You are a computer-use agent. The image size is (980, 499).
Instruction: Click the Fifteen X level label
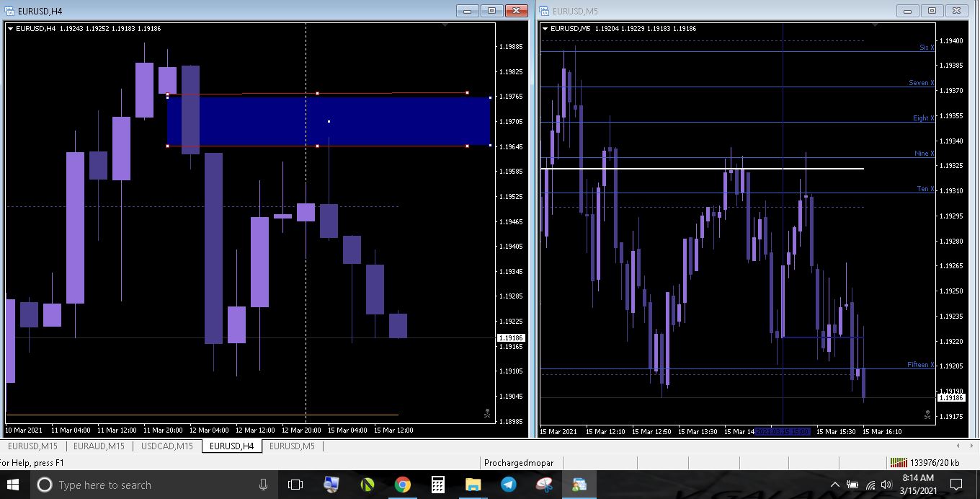pos(920,365)
